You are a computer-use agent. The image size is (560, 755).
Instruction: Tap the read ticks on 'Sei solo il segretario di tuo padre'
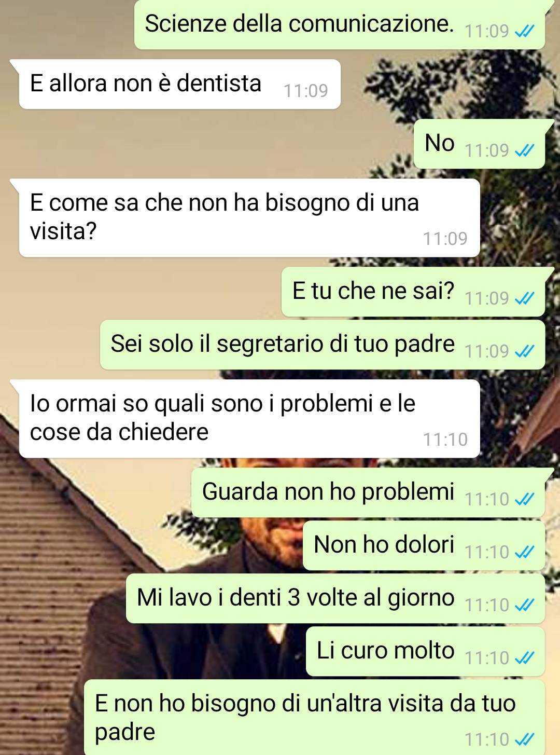click(524, 352)
